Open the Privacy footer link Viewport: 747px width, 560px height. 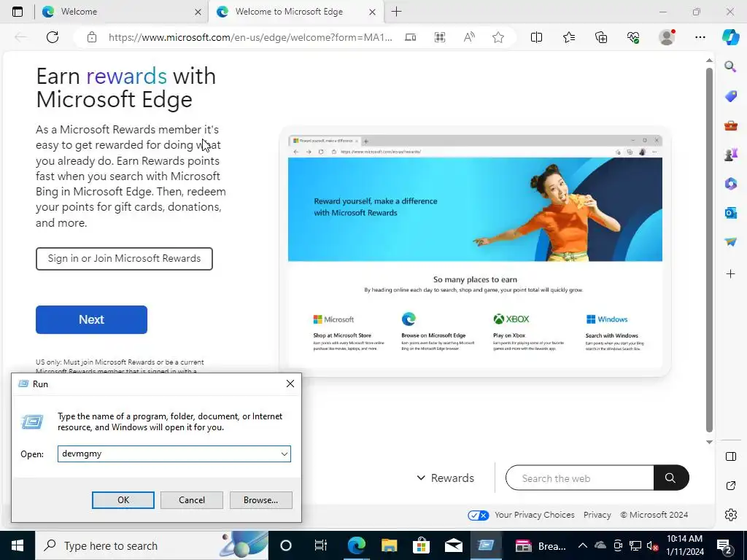(x=597, y=515)
